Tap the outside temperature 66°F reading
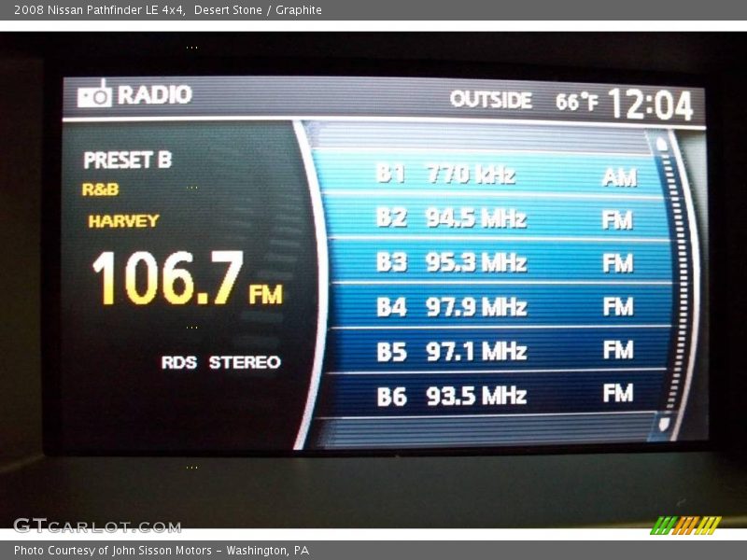The width and height of the screenshot is (747, 560). coord(576,102)
